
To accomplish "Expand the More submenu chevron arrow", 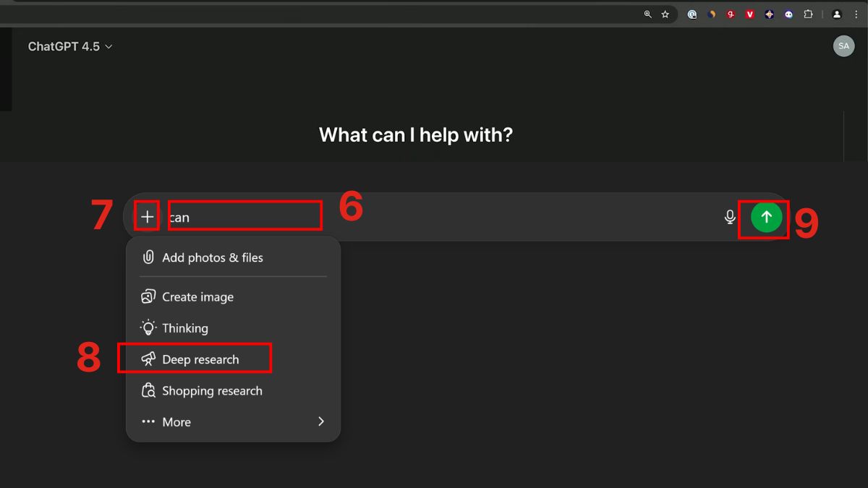I will click(321, 421).
